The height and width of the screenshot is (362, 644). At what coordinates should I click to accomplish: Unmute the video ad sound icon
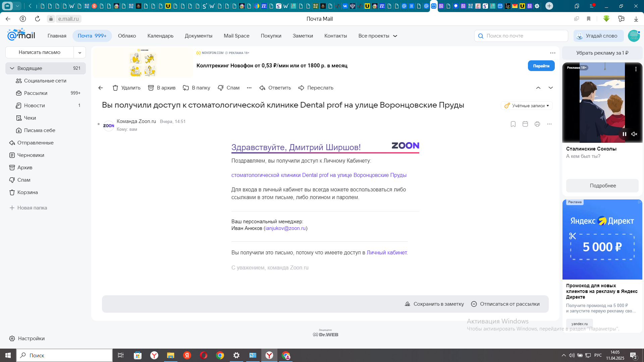point(634,134)
